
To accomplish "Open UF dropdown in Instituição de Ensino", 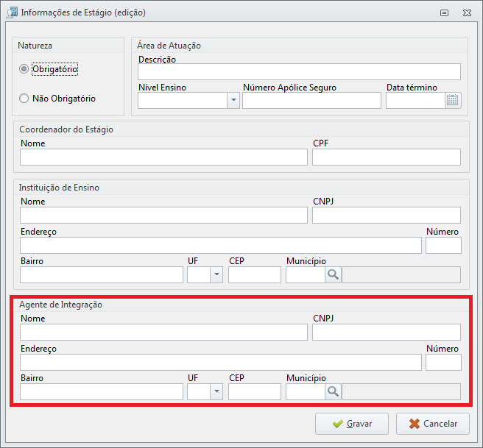I will 216,274.
